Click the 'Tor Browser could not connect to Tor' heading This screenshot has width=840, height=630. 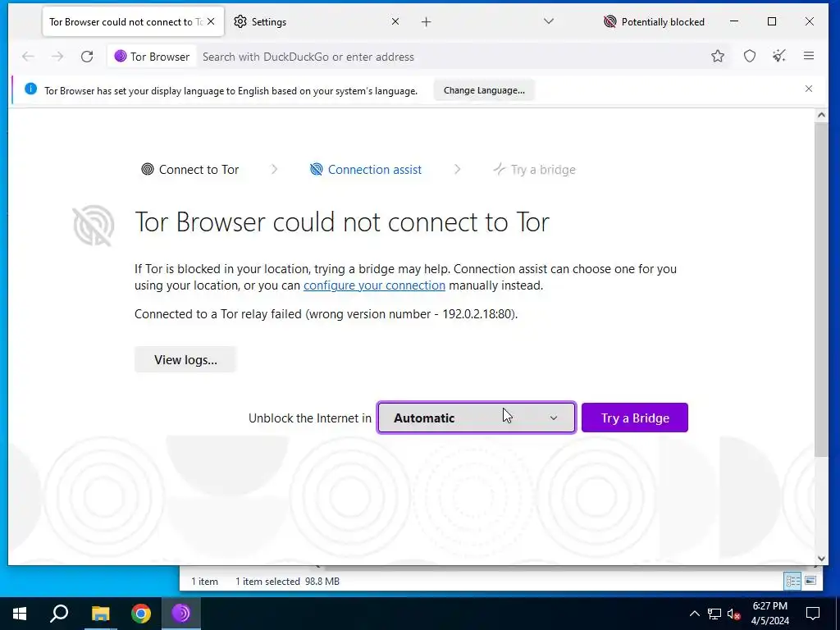pyautogui.click(x=342, y=221)
